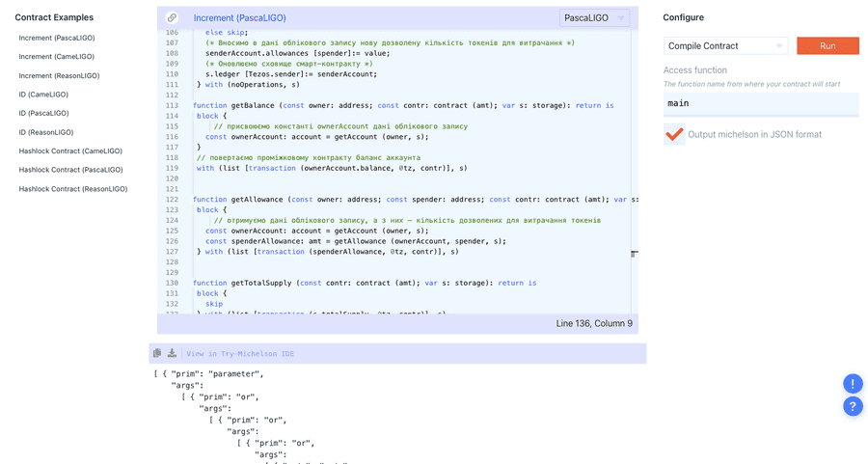Select Increment (CameLIGO) example
868x464 pixels.
click(x=57, y=57)
